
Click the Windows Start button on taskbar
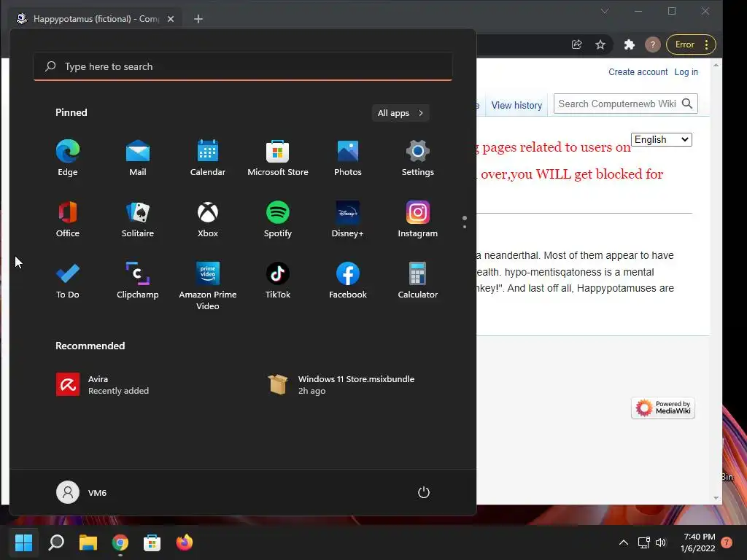24,542
